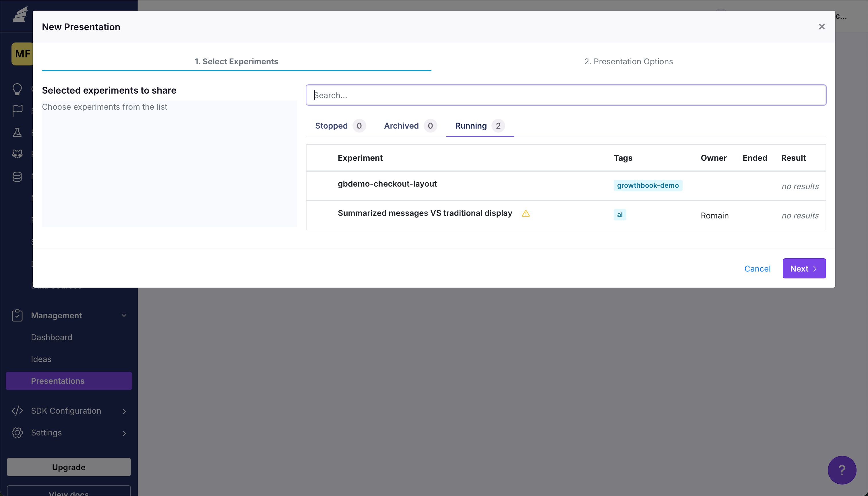Expand the Settings submenu arrow
868x496 pixels.
(124, 433)
